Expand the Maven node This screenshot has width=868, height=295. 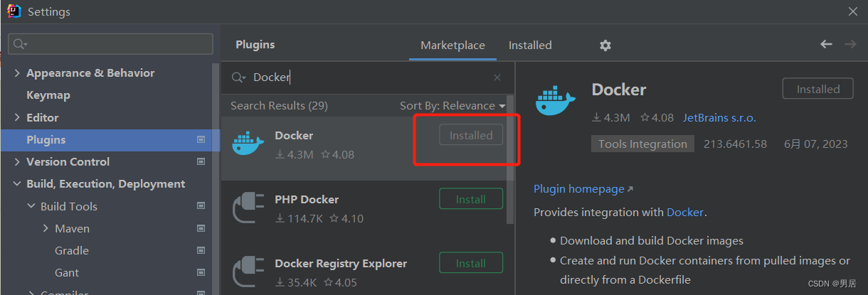[x=46, y=228]
